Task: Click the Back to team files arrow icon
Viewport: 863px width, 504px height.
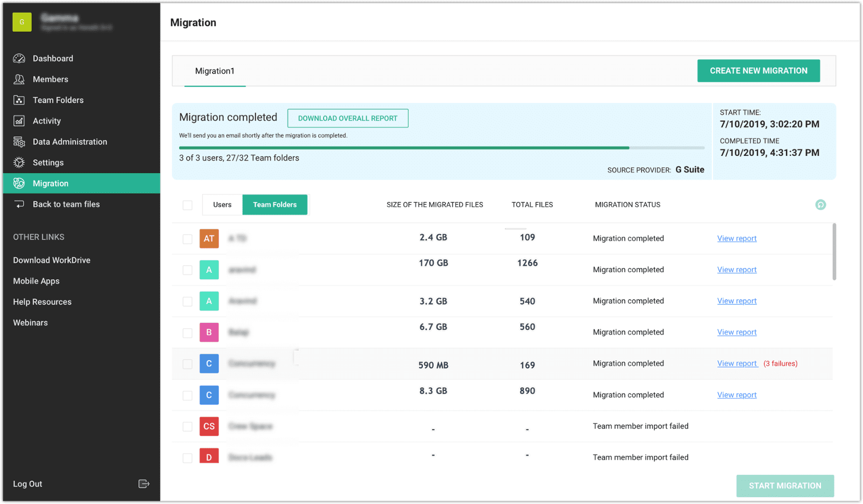Action: pos(19,204)
